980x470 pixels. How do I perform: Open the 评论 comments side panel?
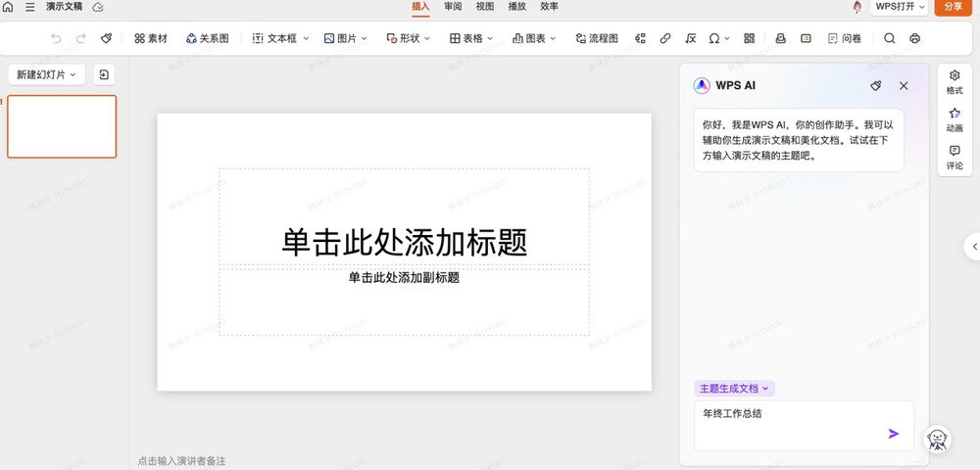click(x=955, y=157)
